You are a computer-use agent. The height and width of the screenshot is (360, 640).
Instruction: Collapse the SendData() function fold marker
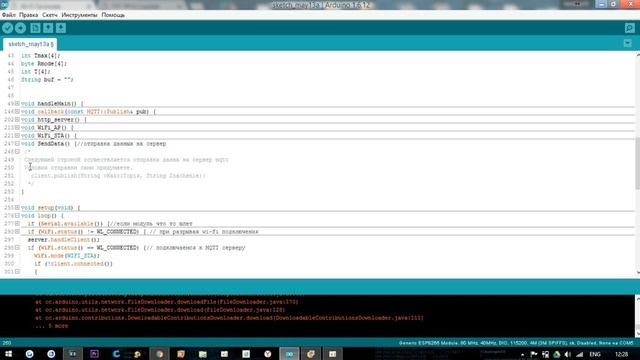(18, 143)
